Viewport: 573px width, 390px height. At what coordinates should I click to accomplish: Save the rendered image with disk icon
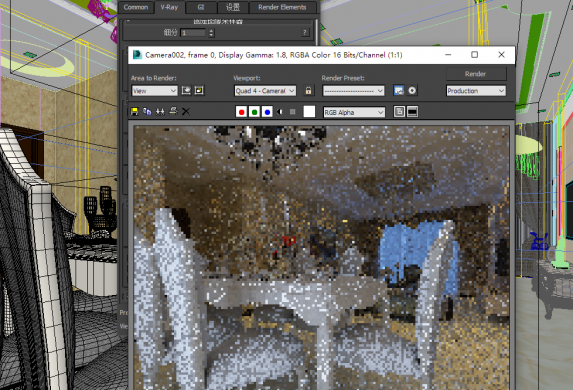134,111
